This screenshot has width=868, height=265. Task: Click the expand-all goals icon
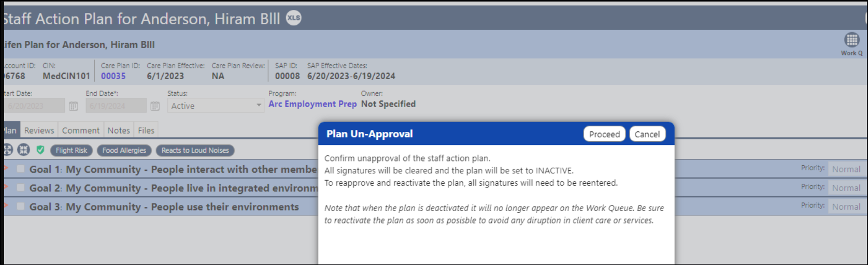7,150
